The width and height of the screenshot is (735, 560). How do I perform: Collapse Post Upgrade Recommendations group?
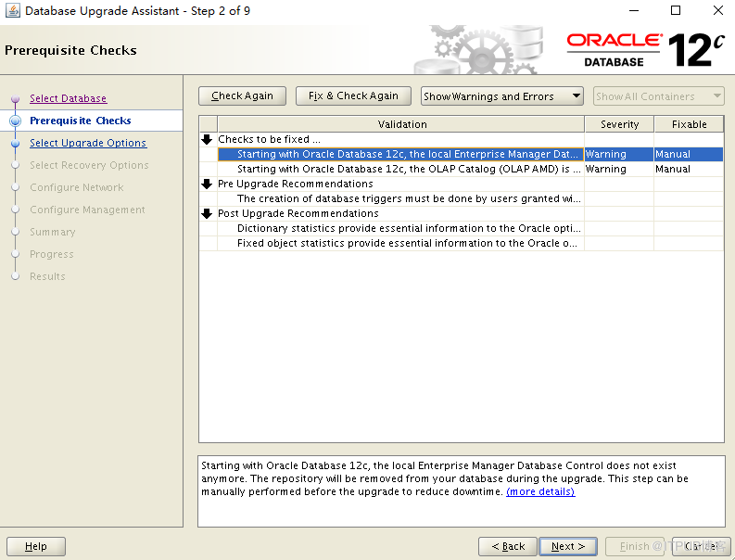coord(207,214)
